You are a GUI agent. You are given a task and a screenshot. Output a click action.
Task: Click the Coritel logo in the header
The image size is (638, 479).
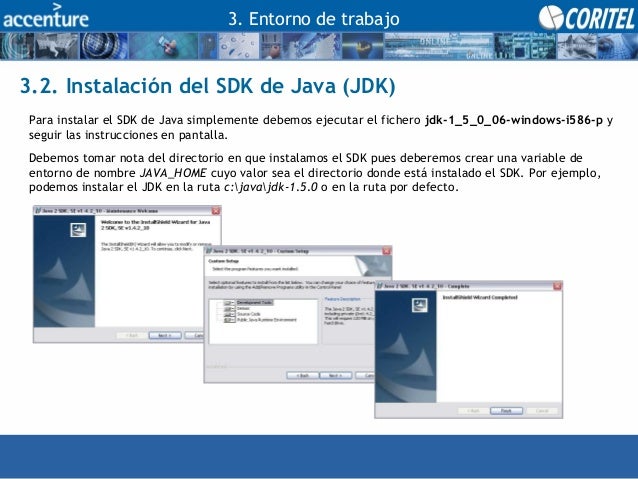click(587, 18)
